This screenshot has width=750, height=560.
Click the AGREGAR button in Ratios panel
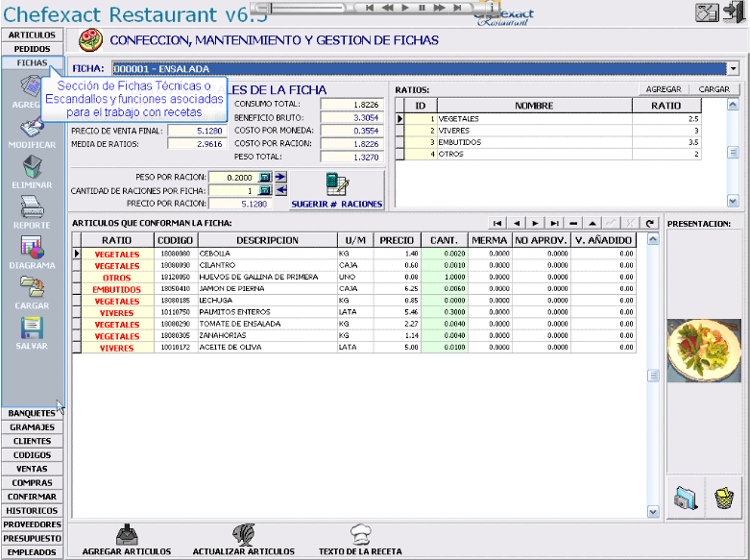[664, 89]
